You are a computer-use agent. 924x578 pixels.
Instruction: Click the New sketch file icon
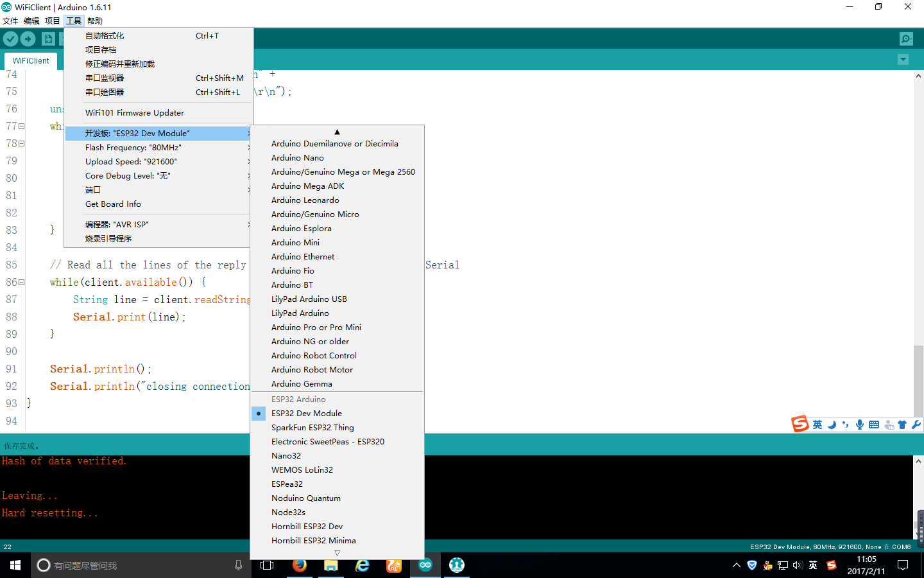[48, 39]
